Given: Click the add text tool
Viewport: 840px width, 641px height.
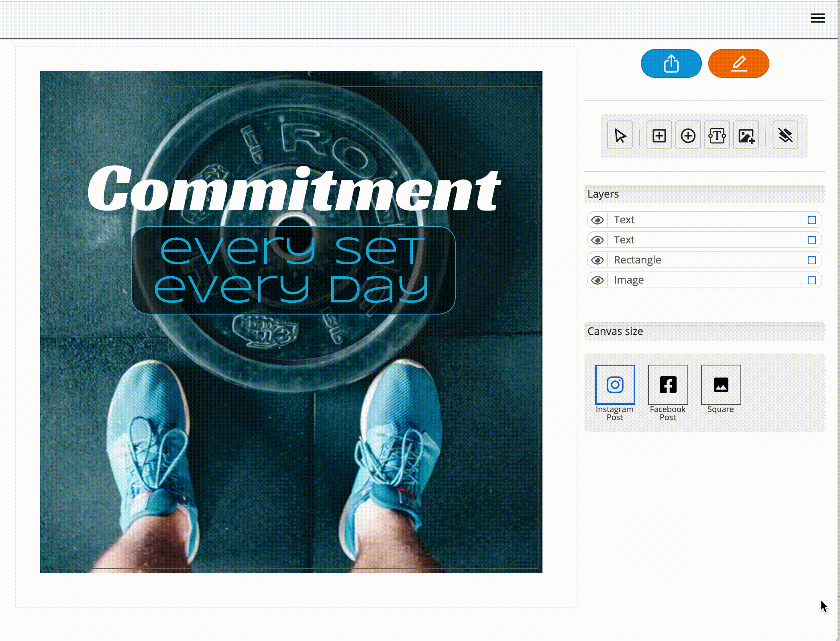Looking at the screenshot, I should (x=717, y=135).
